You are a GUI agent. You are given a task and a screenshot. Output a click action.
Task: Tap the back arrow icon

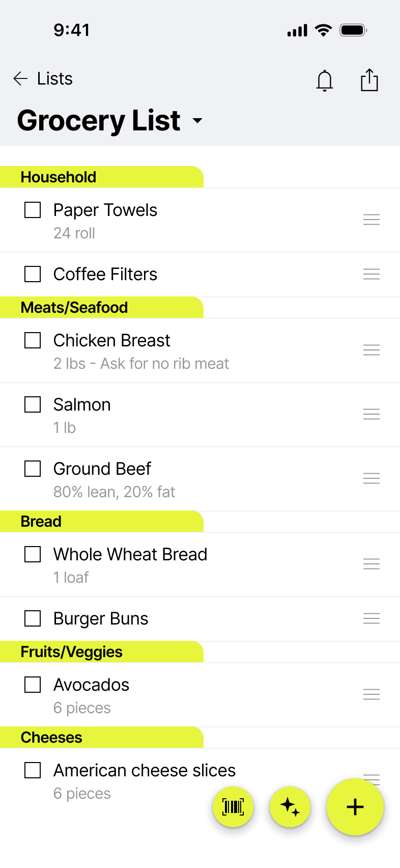[20, 78]
